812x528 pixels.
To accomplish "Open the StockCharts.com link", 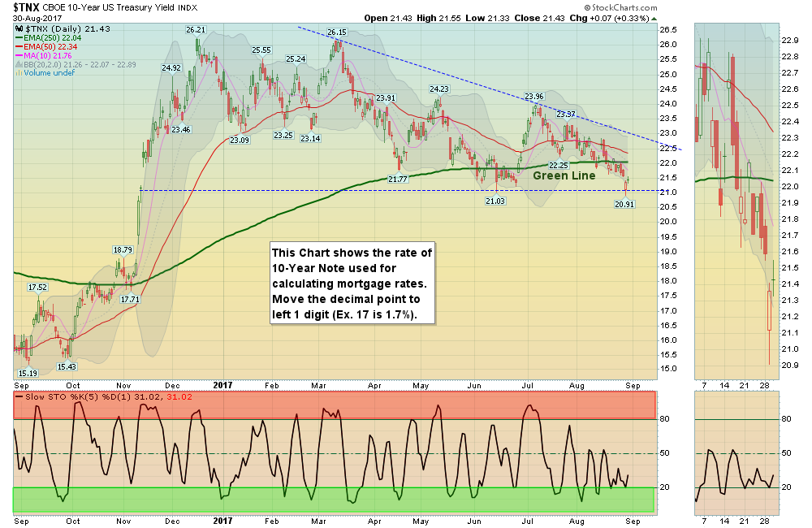I will (620, 8).
